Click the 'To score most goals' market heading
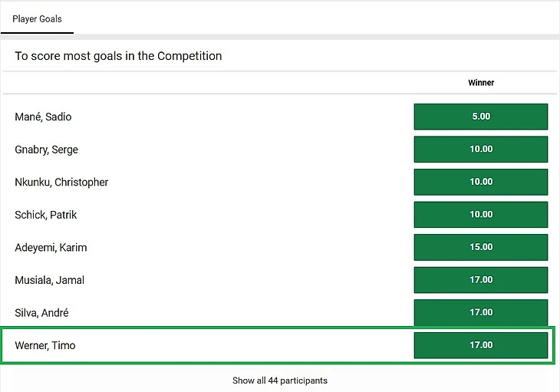The width and height of the screenshot is (560, 392). click(x=118, y=56)
